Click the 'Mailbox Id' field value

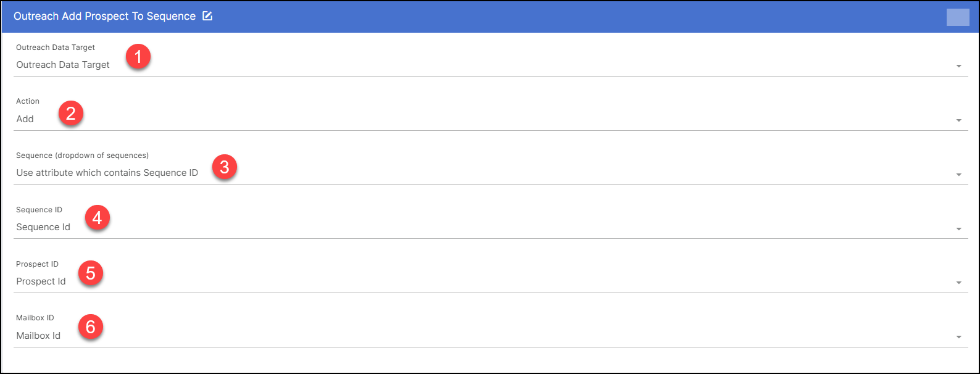(38, 336)
